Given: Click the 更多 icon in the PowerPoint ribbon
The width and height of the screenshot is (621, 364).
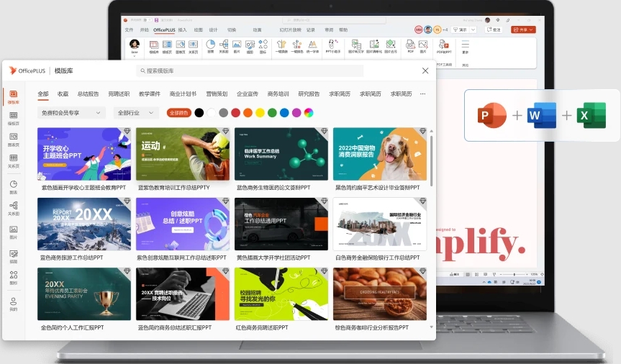Looking at the screenshot, I should [x=465, y=47].
